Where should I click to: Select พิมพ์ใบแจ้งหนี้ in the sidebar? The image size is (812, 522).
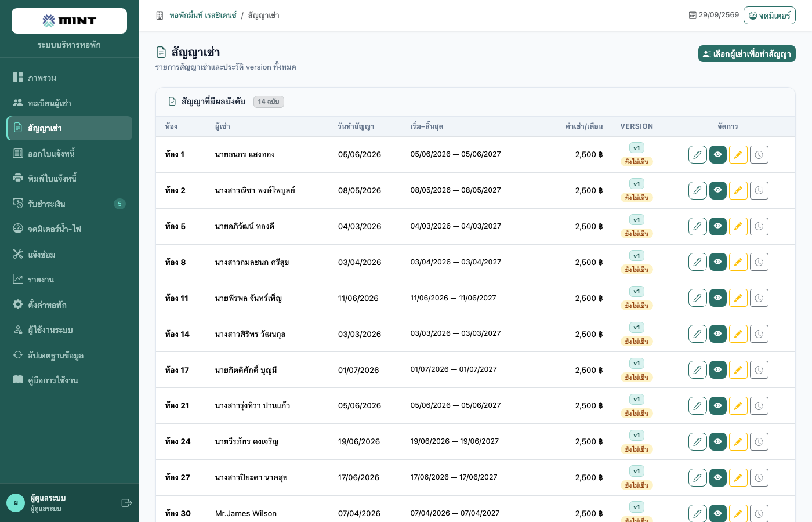click(69, 179)
